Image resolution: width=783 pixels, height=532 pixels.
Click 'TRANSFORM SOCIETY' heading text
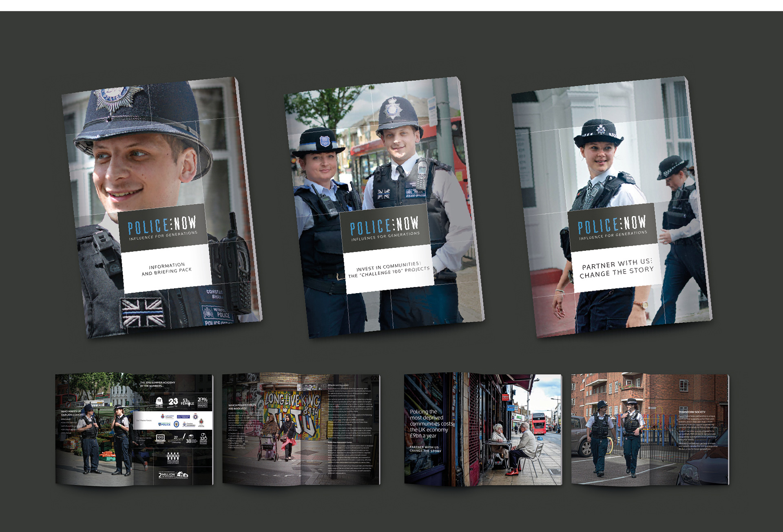pos(692,412)
